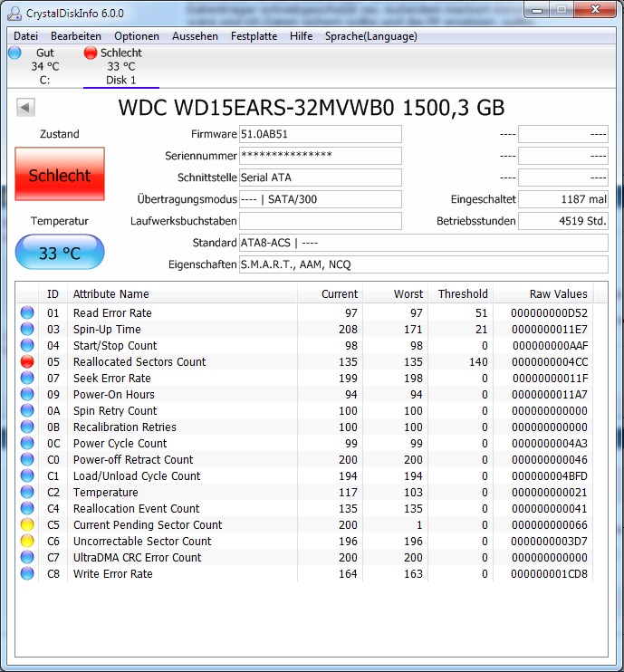Screen dimensions: 624x672
Task: Click the Firmware field 51.0AB51
Action: click(x=320, y=134)
